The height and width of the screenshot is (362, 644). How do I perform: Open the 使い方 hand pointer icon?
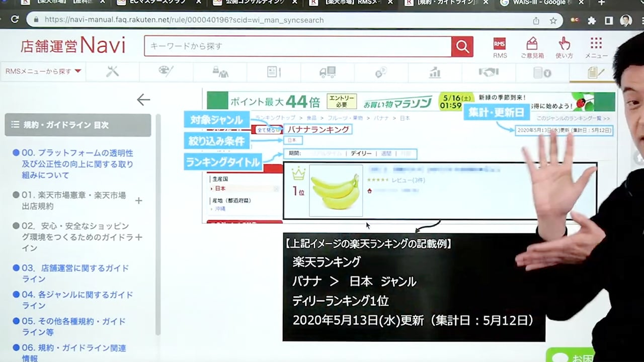564,48
